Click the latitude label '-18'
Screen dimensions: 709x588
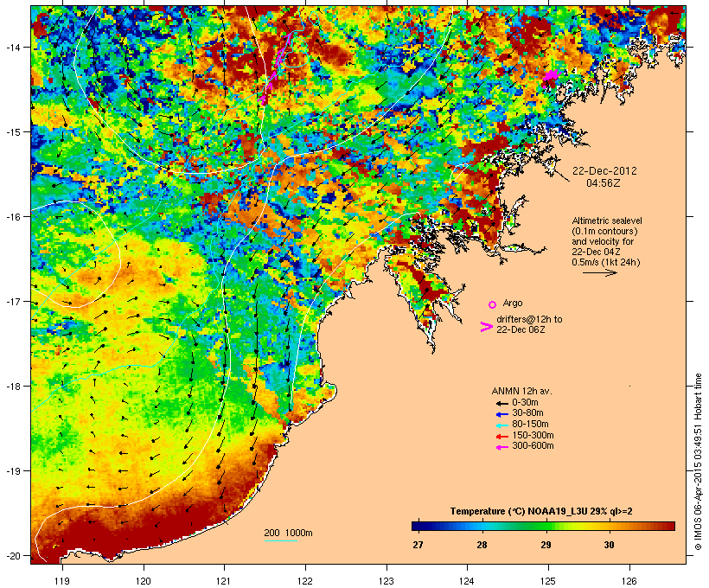(12, 386)
